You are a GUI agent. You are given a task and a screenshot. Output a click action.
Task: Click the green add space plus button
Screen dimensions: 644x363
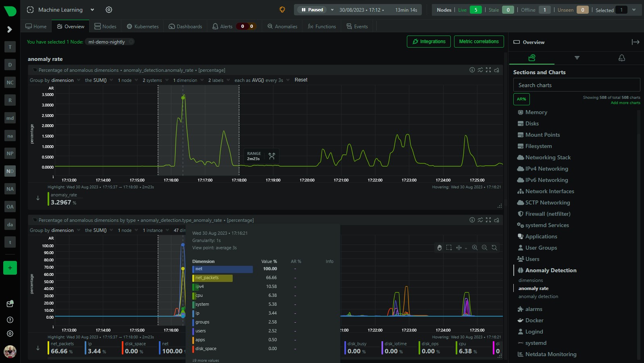coord(10,268)
